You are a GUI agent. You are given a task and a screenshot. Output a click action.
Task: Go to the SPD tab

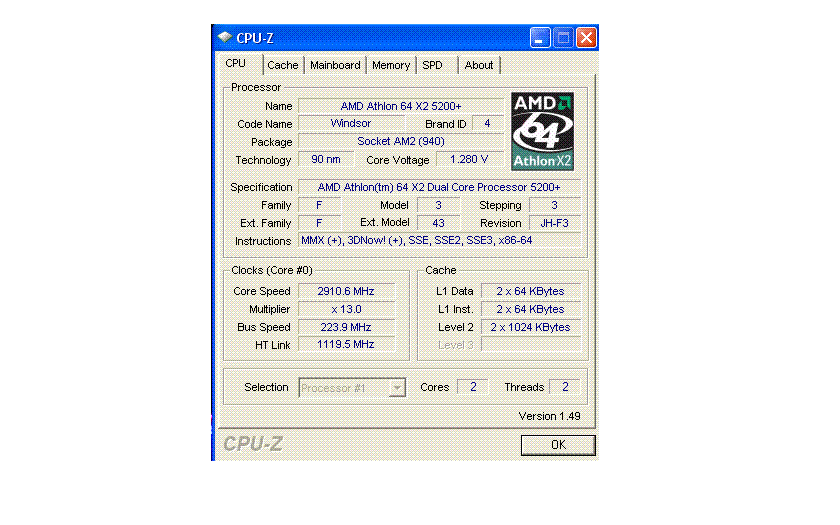(x=432, y=65)
